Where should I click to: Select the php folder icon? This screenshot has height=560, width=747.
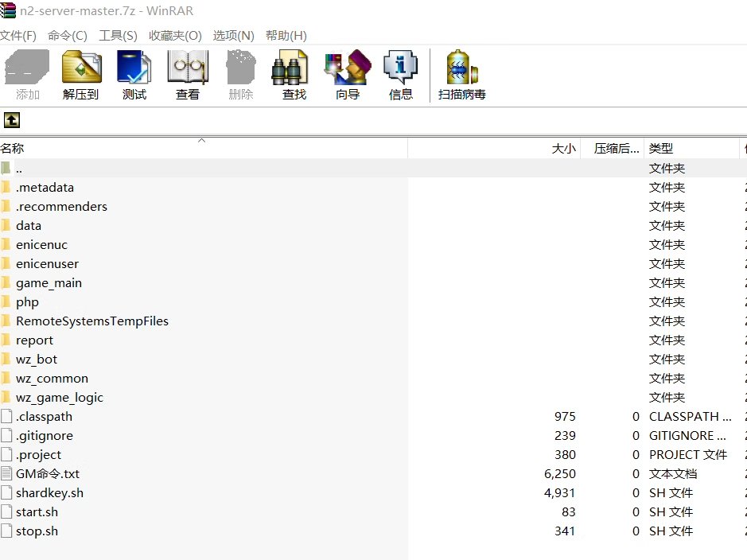6,301
